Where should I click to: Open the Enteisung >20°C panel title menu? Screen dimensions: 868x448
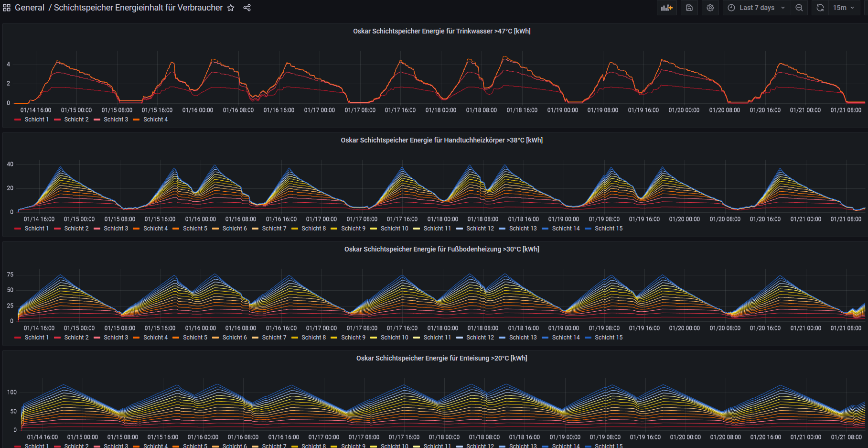(x=441, y=358)
